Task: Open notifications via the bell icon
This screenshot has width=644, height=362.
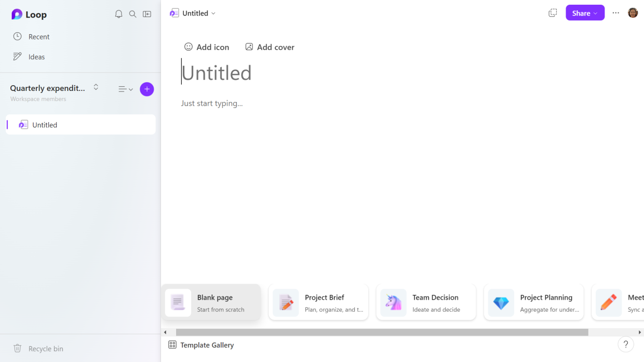Action: tap(118, 14)
